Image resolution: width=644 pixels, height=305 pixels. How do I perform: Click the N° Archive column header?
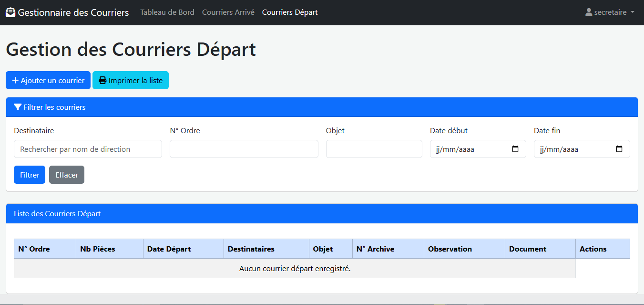click(388, 249)
